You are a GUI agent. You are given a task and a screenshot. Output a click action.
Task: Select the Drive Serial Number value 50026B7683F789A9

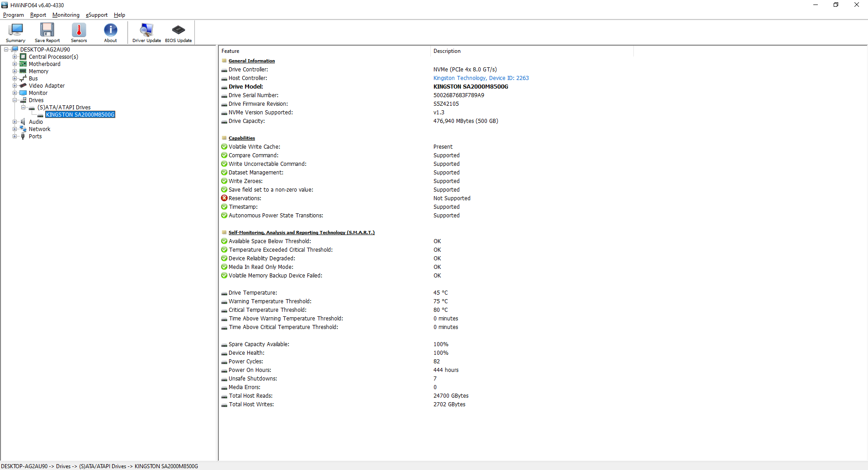pyautogui.click(x=459, y=95)
